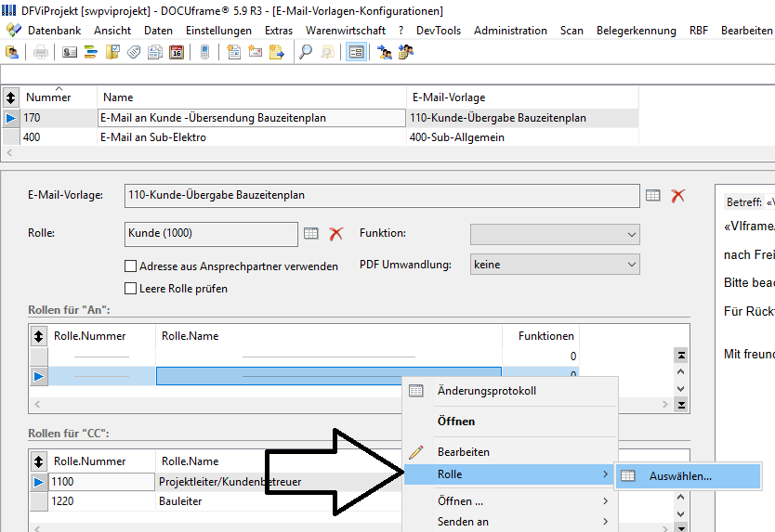Screen dimensions: 775x532
Task: Click the new document toolbar icon
Action: pyautogui.click(x=233, y=52)
